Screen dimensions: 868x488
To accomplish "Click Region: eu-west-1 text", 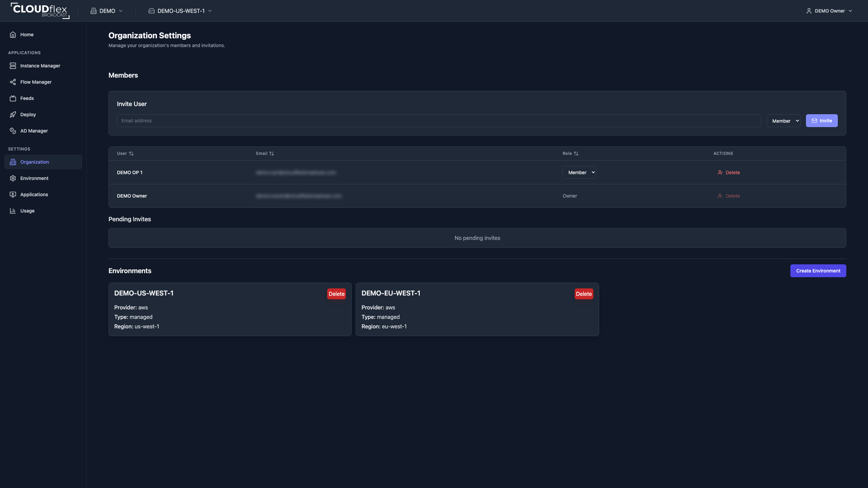I will 384,326.
